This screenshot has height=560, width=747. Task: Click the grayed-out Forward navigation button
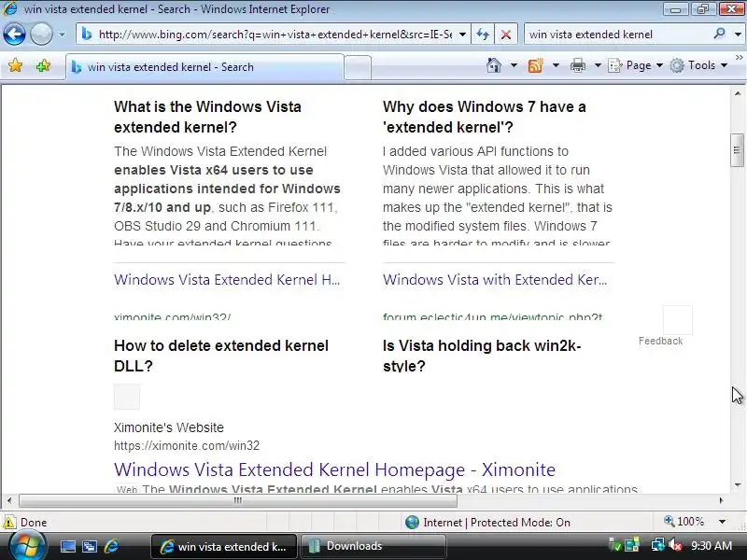41,35
